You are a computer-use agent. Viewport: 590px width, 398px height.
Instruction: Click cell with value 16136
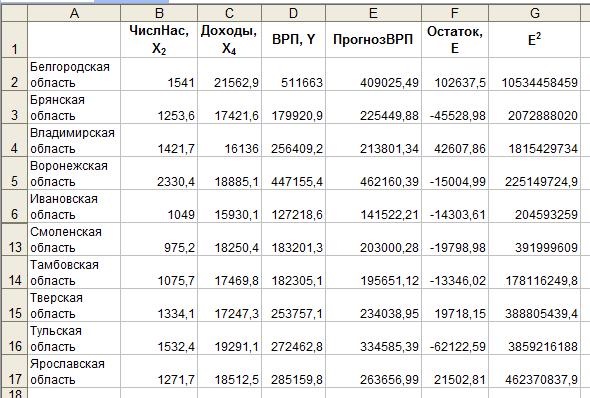pyautogui.click(x=230, y=140)
